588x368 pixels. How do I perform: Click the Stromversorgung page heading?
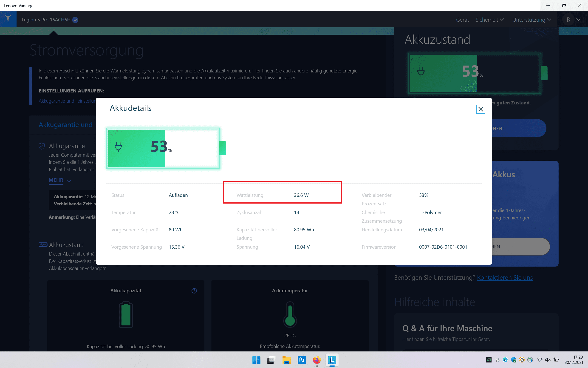(x=87, y=51)
